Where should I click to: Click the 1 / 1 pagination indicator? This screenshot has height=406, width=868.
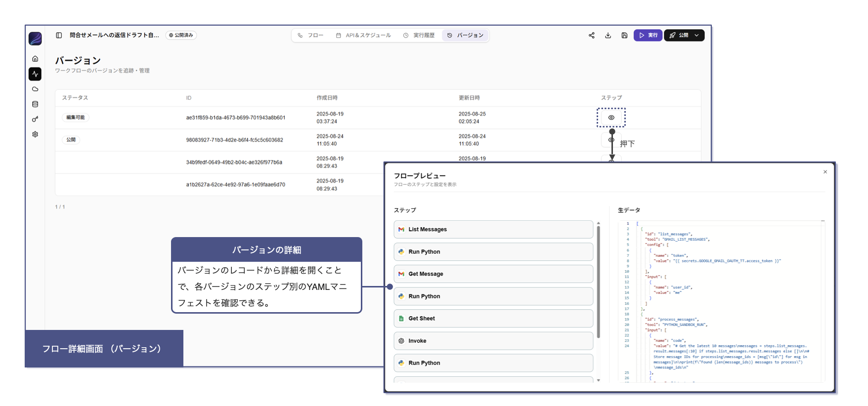60,207
